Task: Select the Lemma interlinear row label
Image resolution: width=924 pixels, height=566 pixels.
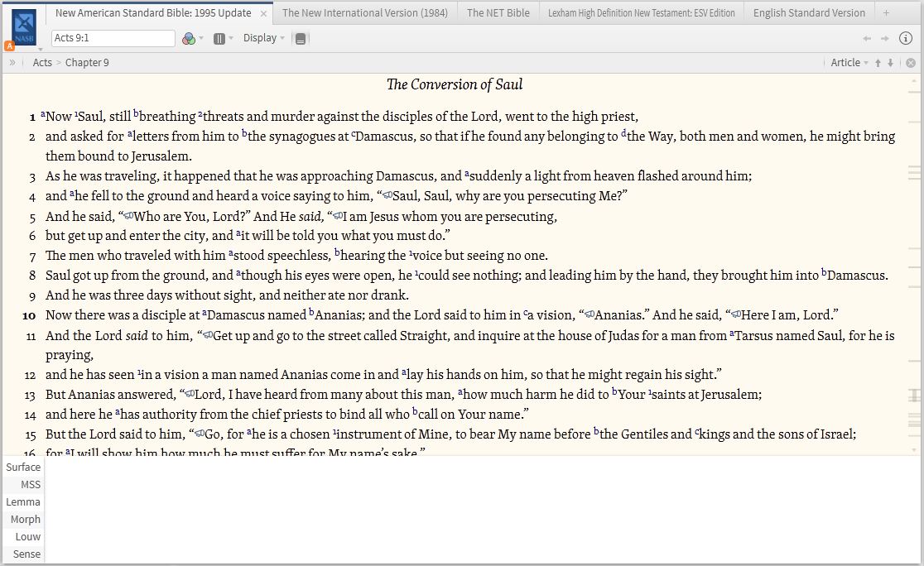Action: (x=23, y=501)
